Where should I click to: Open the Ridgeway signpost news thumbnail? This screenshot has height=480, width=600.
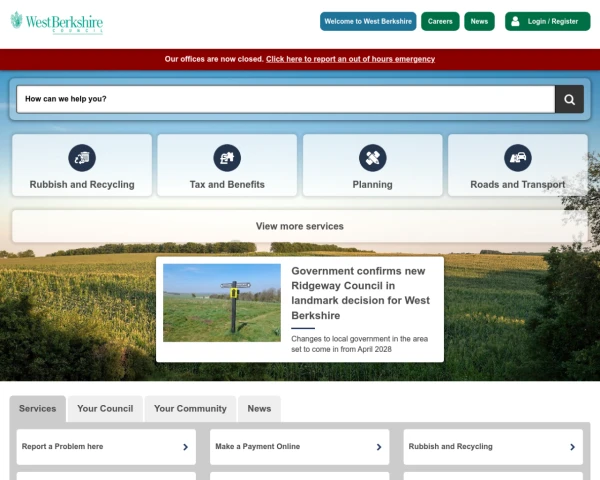tap(222, 303)
